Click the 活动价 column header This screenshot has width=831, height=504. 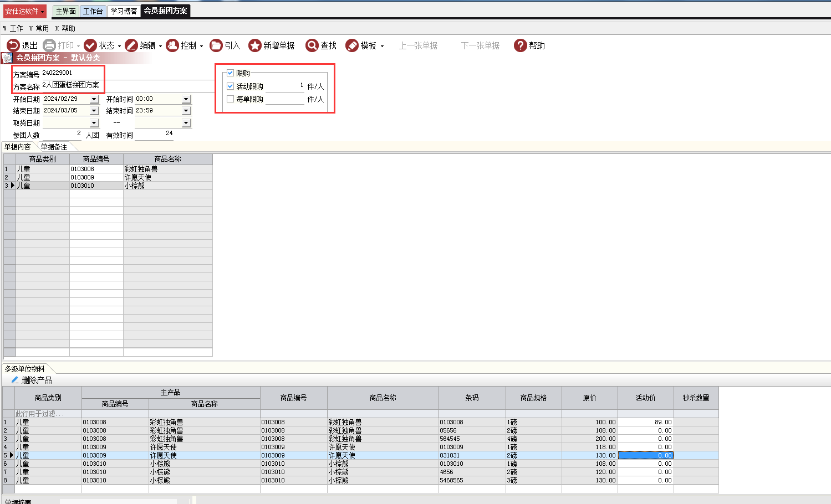[x=646, y=398]
